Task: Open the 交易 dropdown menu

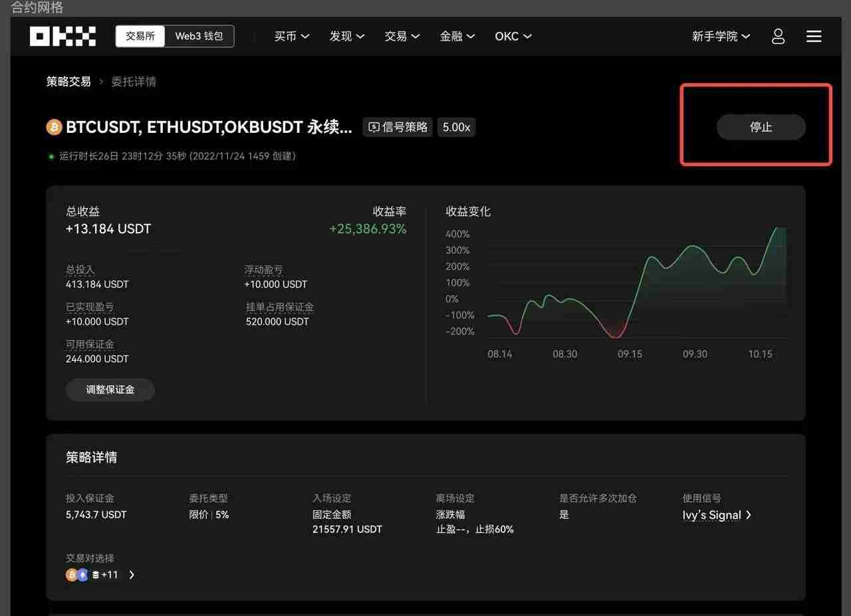Action: (402, 37)
